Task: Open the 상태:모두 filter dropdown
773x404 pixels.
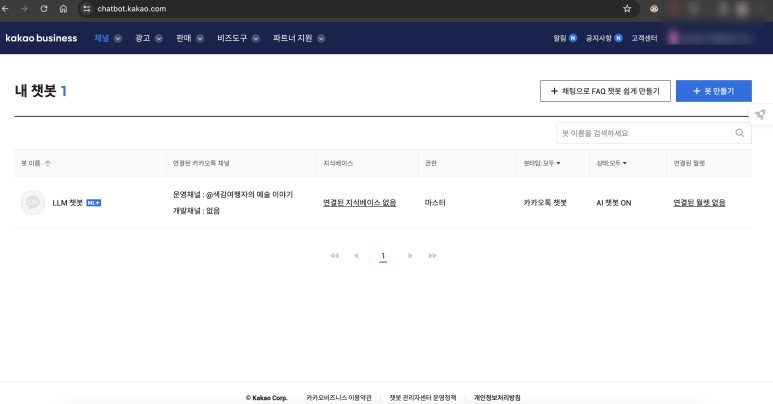Action: [x=611, y=163]
